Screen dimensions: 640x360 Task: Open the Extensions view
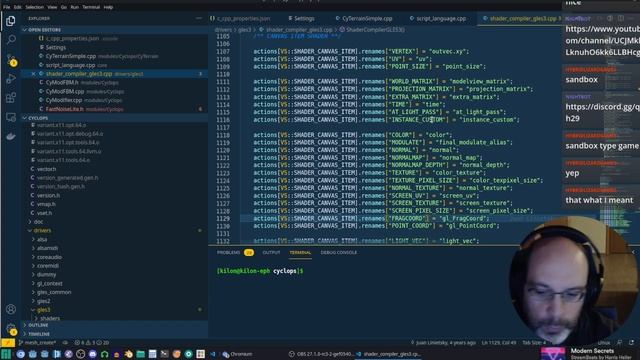[x=11, y=98]
